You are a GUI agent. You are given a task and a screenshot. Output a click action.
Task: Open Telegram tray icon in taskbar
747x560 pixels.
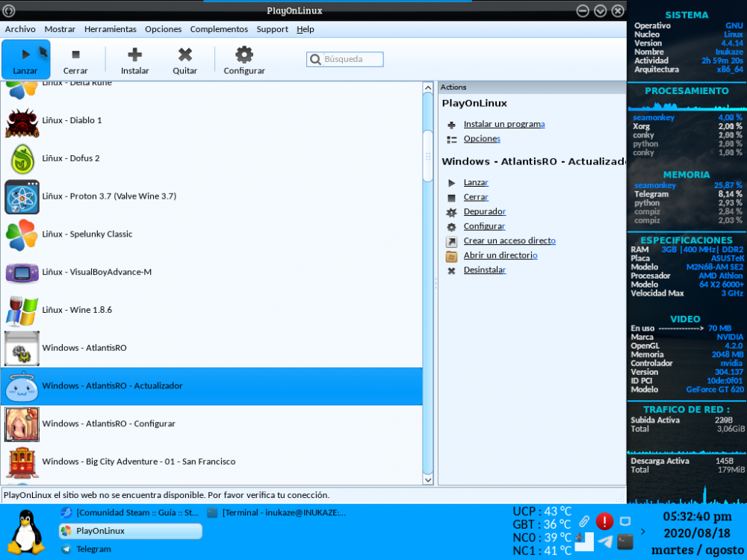(x=606, y=542)
